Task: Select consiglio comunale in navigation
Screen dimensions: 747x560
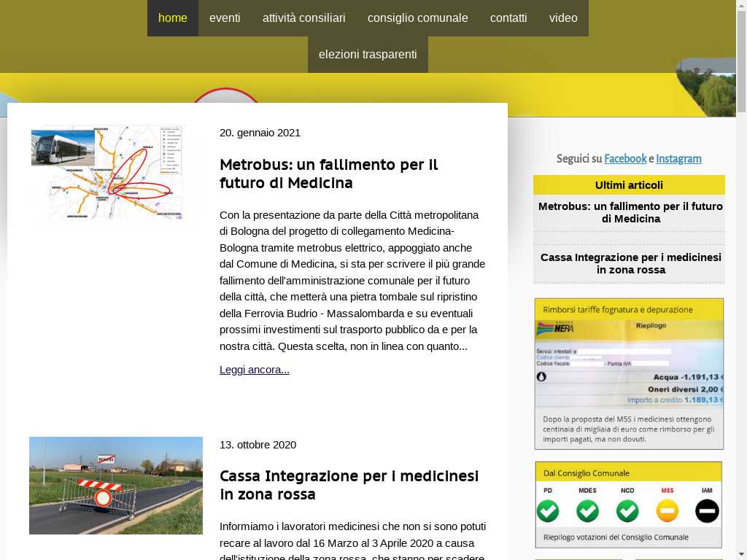Action: tap(418, 18)
